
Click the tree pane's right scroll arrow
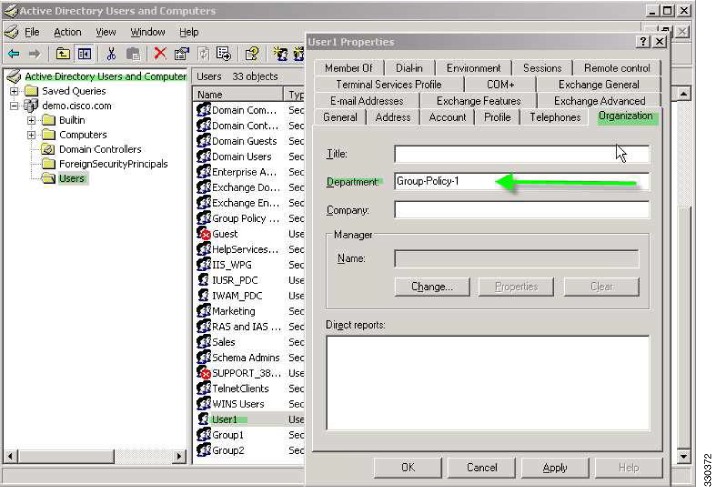tap(179, 456)
